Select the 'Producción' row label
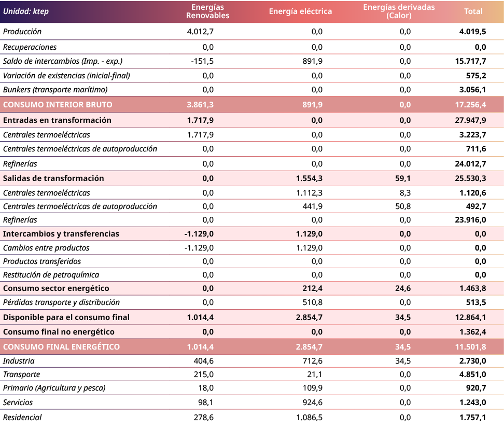This screenshot has height=431, width=504. tap(22, 32)
